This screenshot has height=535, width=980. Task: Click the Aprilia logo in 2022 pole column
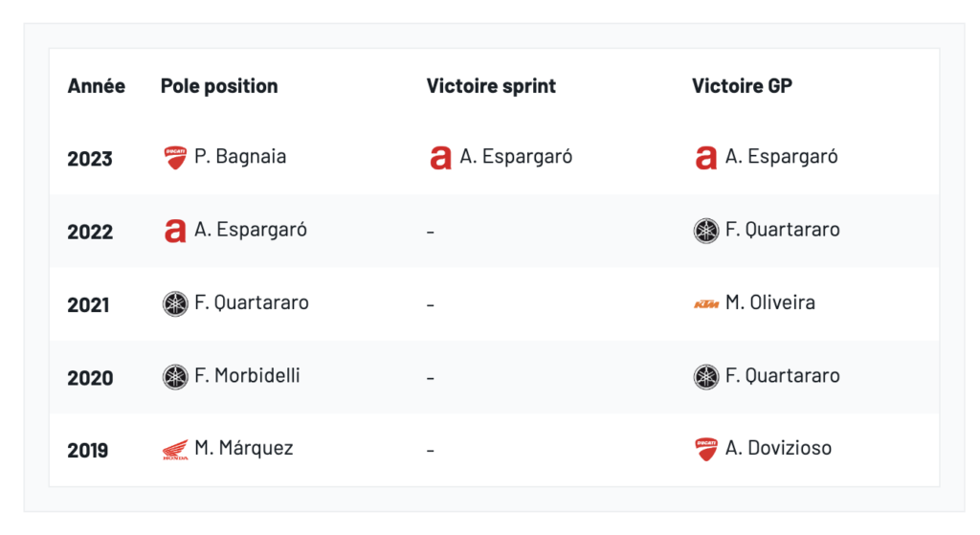pos(175,231)
